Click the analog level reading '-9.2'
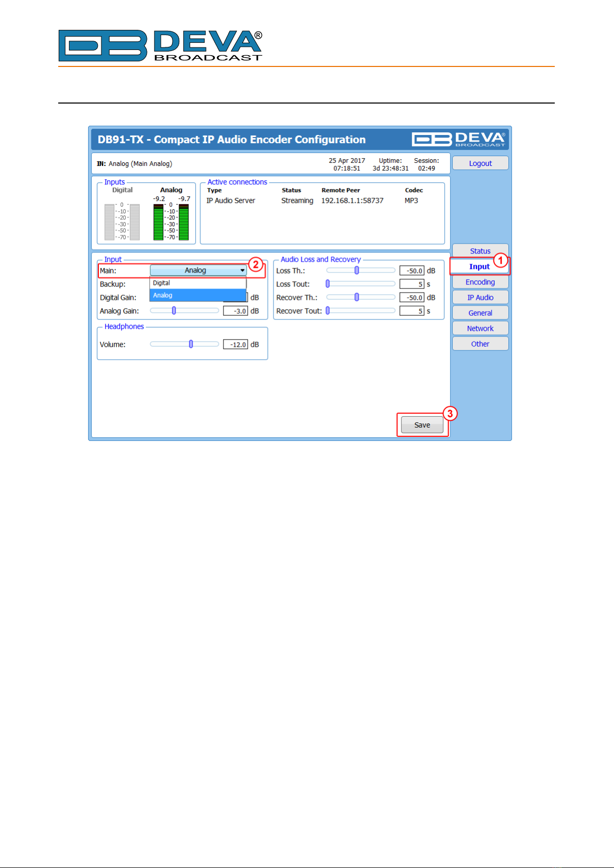The height and width of the screenshot is (868, 614). (159, 199)
